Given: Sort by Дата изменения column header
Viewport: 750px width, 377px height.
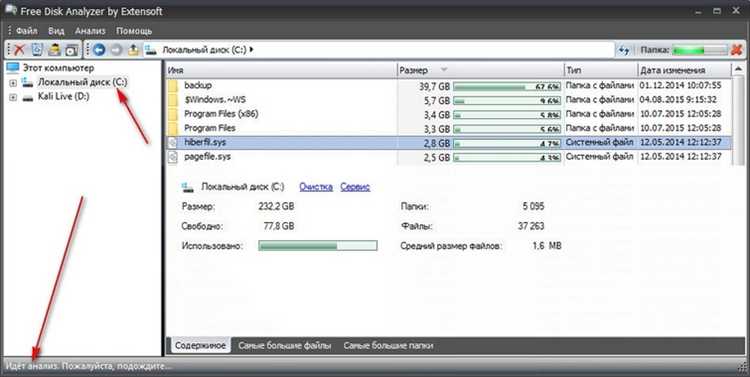Looking at the screenshot, I should (684, 70).
